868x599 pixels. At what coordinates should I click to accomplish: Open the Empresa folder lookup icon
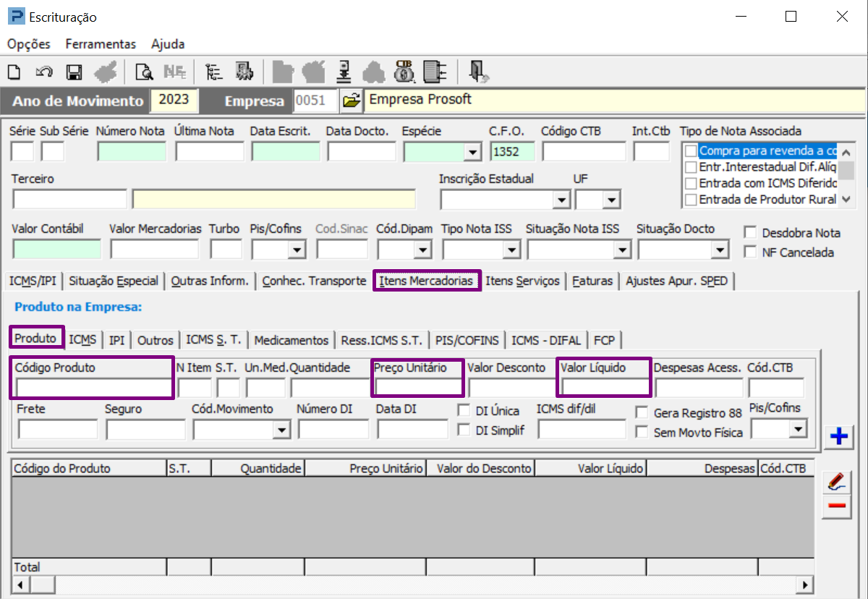point(351,101)
